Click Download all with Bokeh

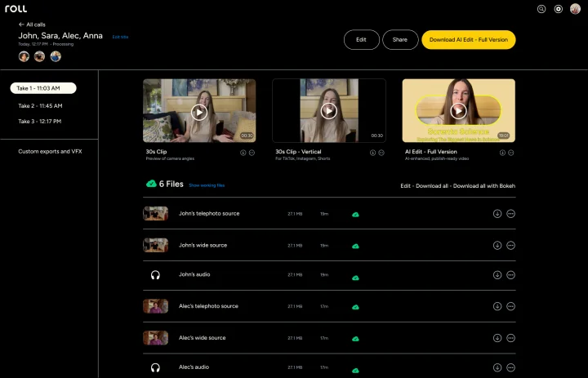484,185
